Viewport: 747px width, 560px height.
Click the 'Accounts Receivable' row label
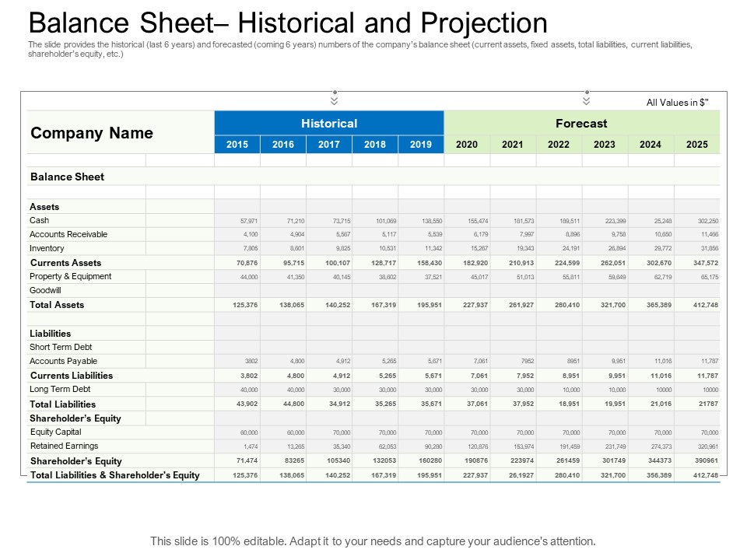68,234
